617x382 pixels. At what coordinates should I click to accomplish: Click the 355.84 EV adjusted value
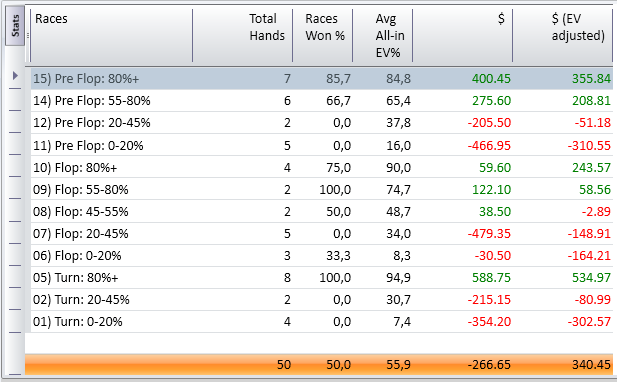coord(591,79)
